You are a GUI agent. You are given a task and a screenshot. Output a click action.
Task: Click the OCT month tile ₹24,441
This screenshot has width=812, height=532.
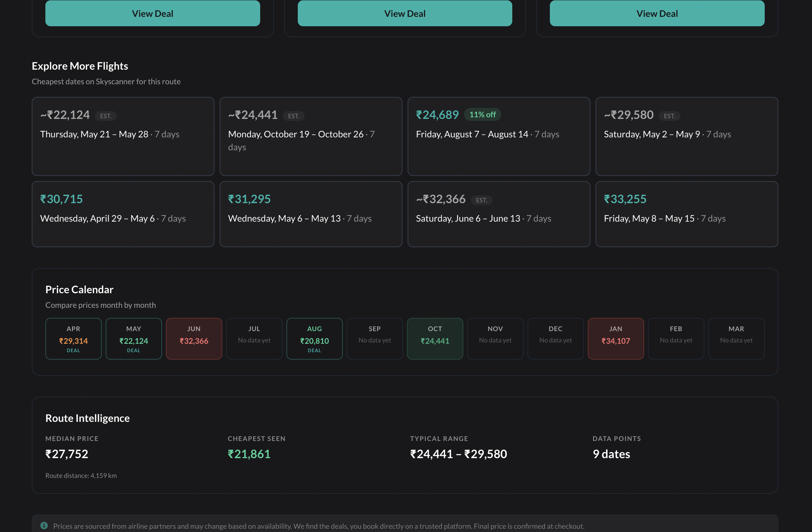click(435, 339)
